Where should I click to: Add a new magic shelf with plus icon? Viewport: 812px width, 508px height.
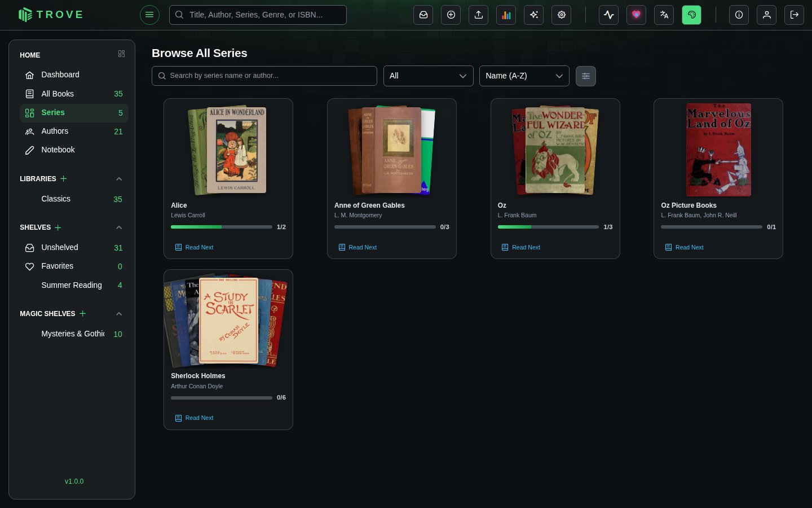coord(83,313)
